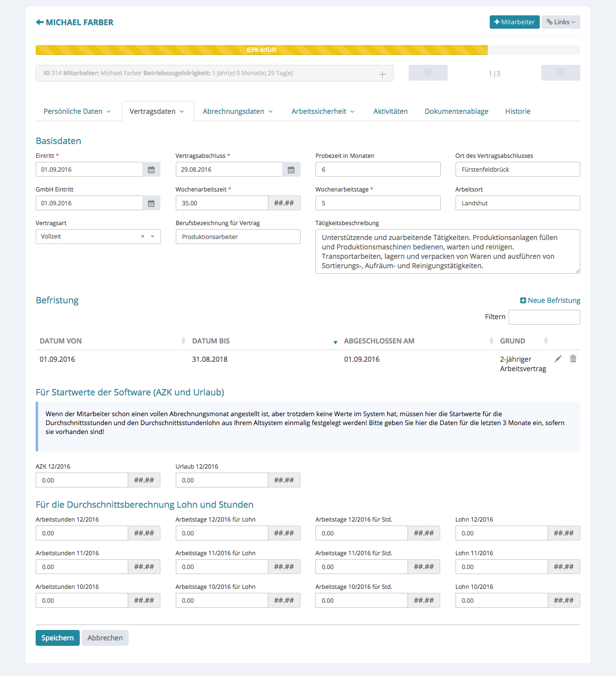Open the Eintritt calendar date picker
This screenshot has width=616, height=676.
(151, 170)
